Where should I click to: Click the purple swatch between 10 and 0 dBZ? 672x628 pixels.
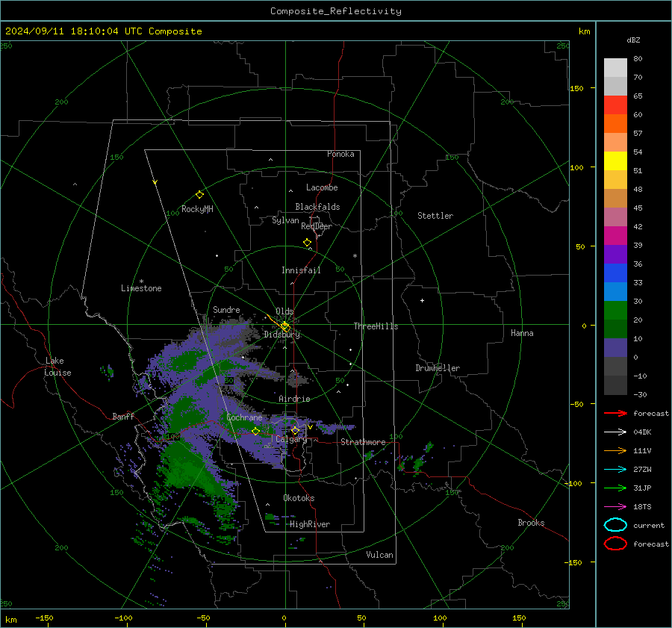click(x=615, y=348)
